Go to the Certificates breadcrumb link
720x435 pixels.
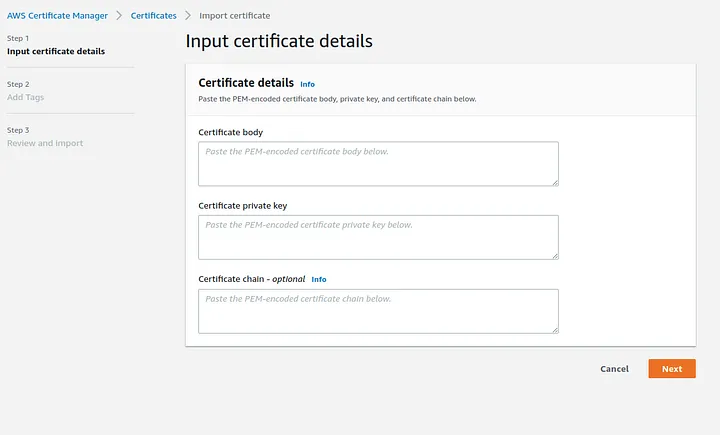click(153, 16)
